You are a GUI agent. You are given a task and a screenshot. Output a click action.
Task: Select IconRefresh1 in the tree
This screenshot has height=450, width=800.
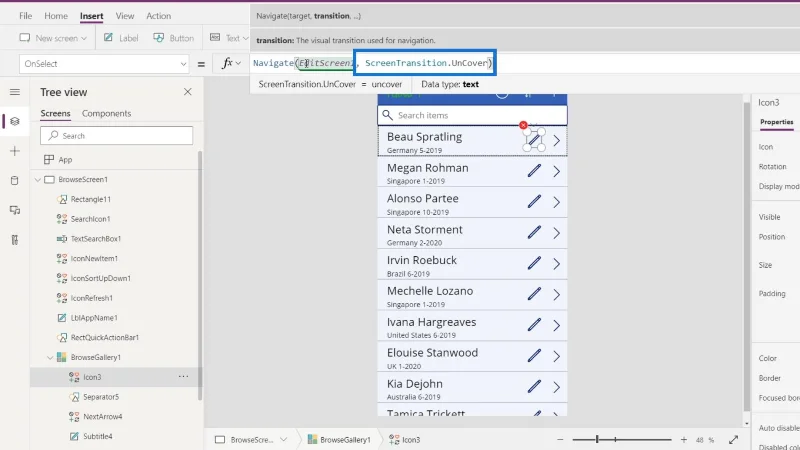[x=92, y=298]
